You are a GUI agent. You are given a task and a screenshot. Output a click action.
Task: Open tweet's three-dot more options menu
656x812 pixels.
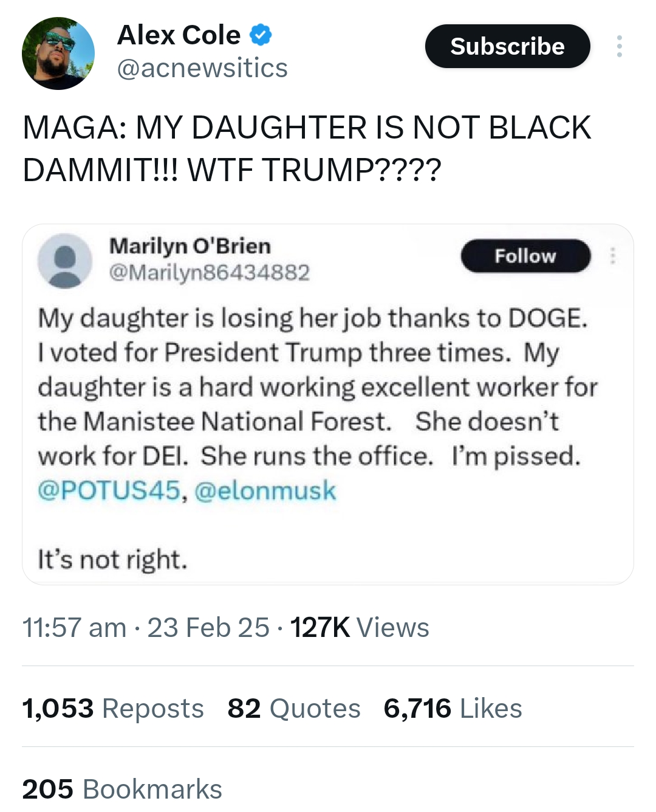(x=619, y=46)
